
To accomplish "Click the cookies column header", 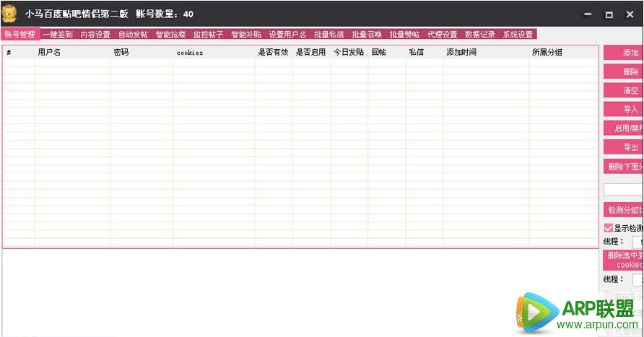I will pyautogui.click(x=214, y=52).
